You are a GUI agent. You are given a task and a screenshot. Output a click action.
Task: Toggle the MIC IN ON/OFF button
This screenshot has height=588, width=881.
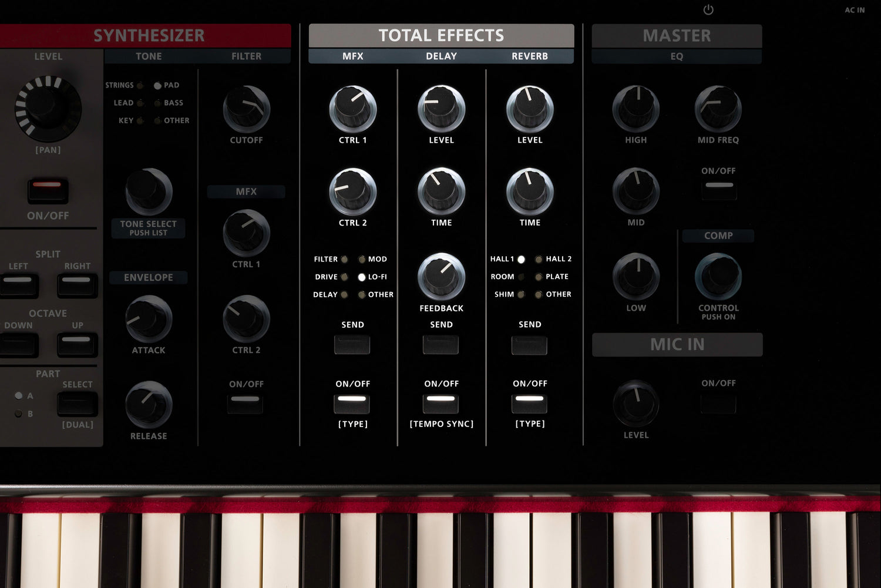click(718, 404)
